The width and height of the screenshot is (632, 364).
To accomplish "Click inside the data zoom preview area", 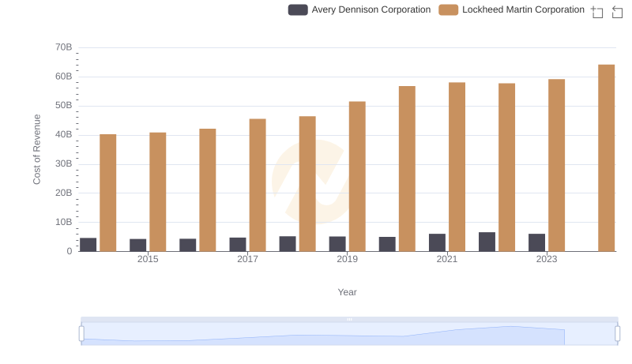I will click(349, 334).
